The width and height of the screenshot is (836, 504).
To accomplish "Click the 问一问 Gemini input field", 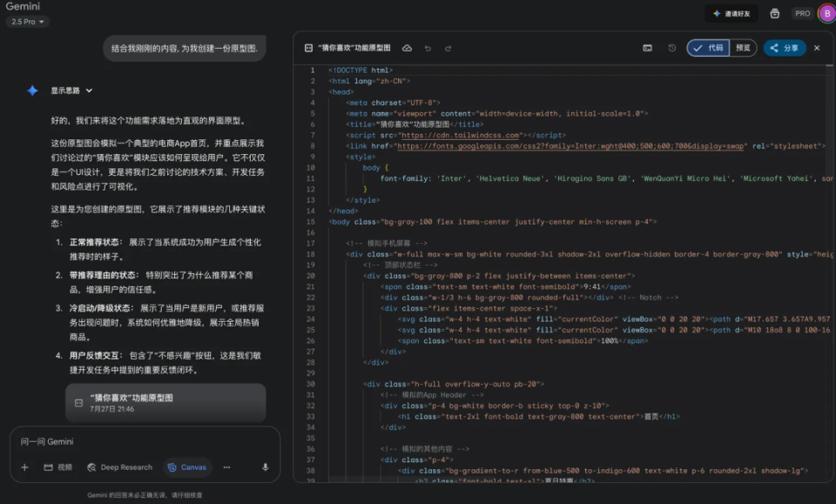I will tap(145, 441).
